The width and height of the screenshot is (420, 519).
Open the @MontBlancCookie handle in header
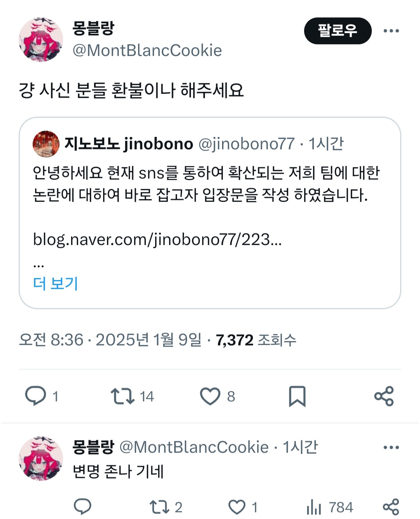point(147,51)
